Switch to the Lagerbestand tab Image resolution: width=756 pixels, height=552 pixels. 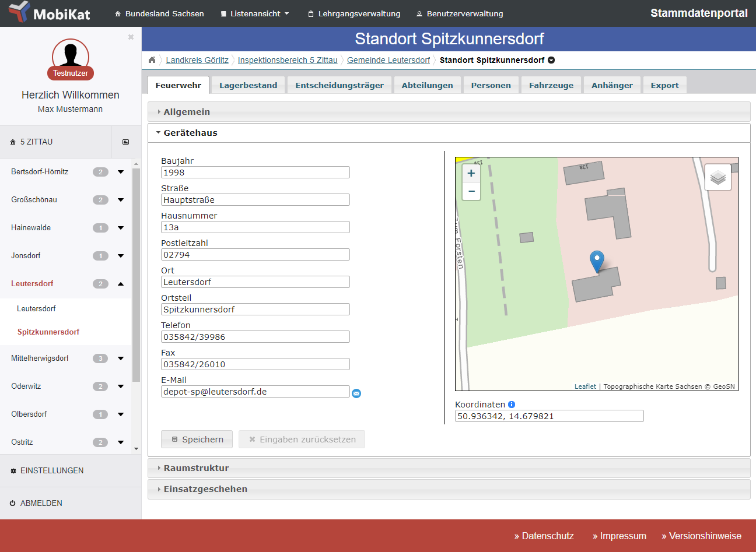point(248,85)
